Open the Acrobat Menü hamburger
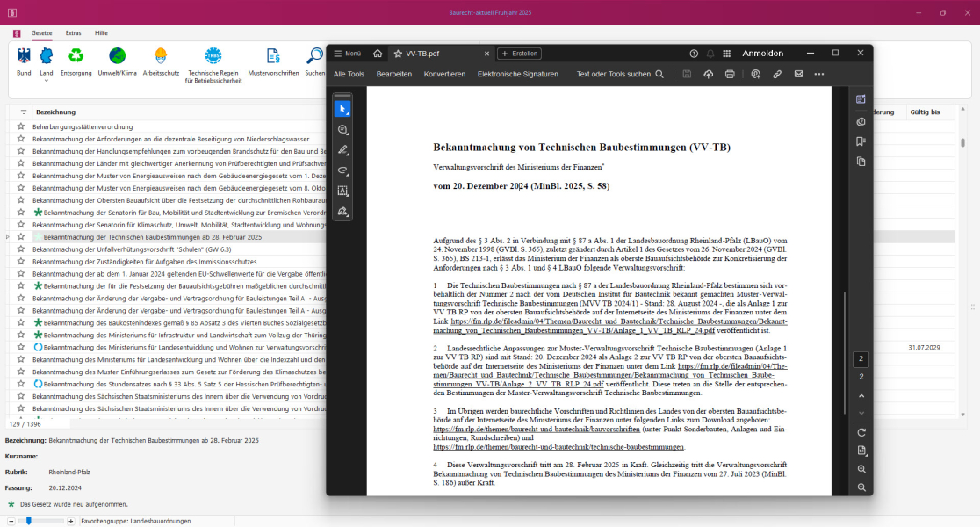 pos(348,54)
